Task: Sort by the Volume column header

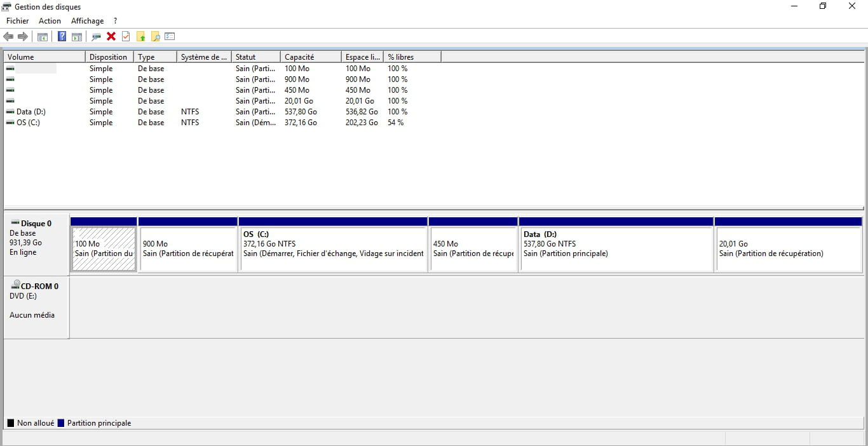Action: coord(44,57)
